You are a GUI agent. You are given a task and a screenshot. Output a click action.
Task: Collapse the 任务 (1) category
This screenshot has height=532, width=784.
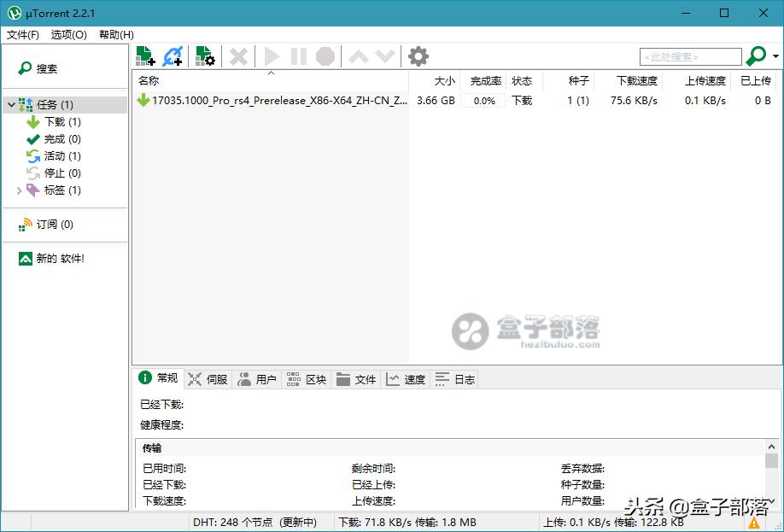point(10,103)
